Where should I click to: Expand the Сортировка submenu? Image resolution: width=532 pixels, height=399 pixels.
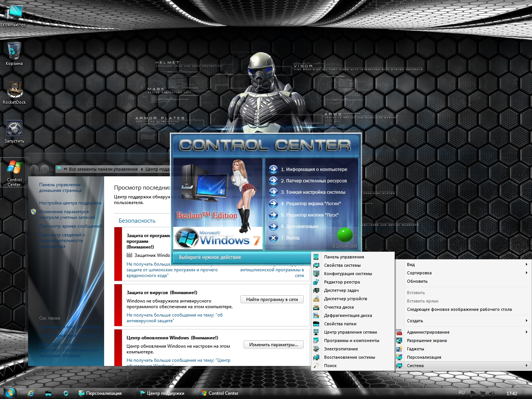(x=526, y=273)
